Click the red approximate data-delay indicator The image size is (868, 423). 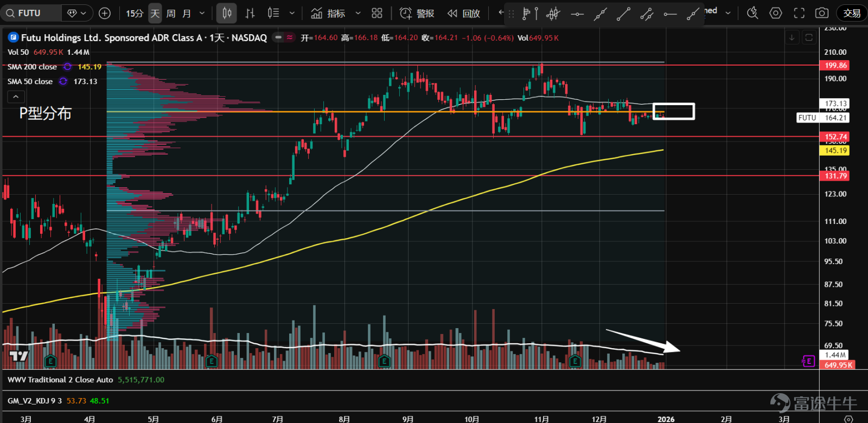290,37
